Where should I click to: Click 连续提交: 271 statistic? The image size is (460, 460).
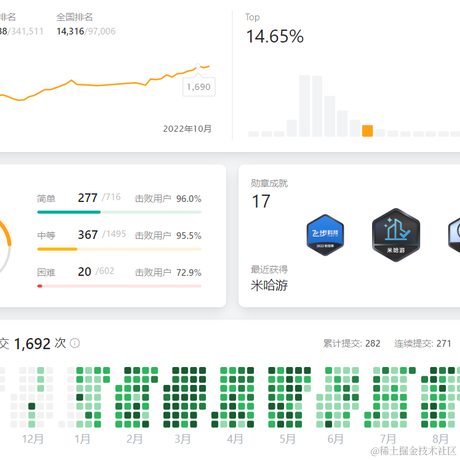[x=423, y=343]
